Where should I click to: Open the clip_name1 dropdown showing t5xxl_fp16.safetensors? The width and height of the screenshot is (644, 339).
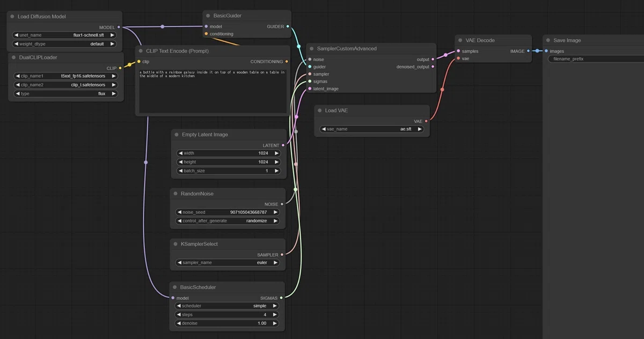(x=65, y=76)
